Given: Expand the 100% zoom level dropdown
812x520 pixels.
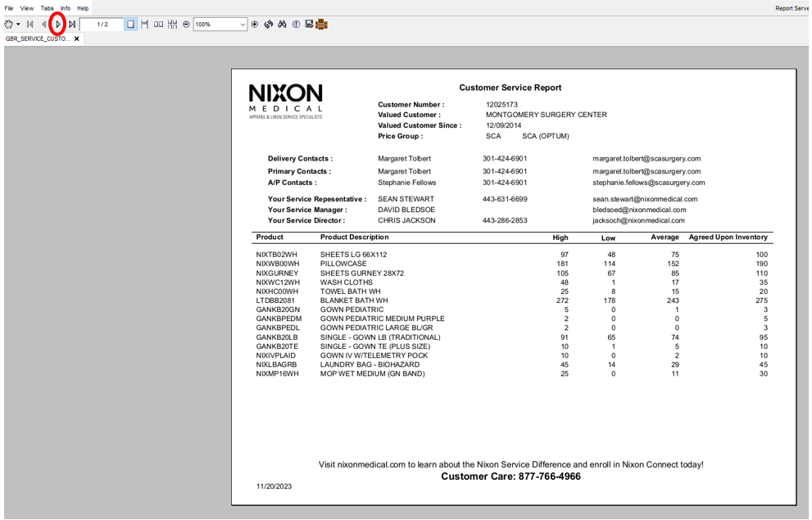Looking at the screenshot, I should 243,25.
